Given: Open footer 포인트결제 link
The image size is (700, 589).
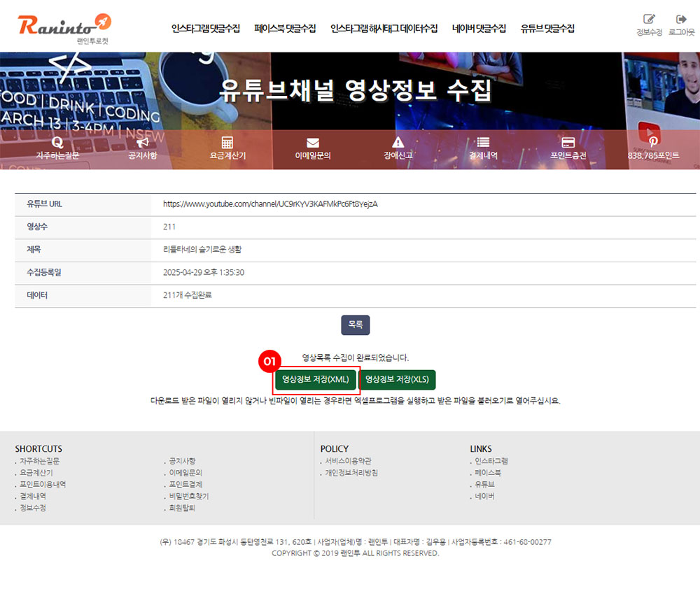Looking at the screenshot, I should click(x=185, y=484).
